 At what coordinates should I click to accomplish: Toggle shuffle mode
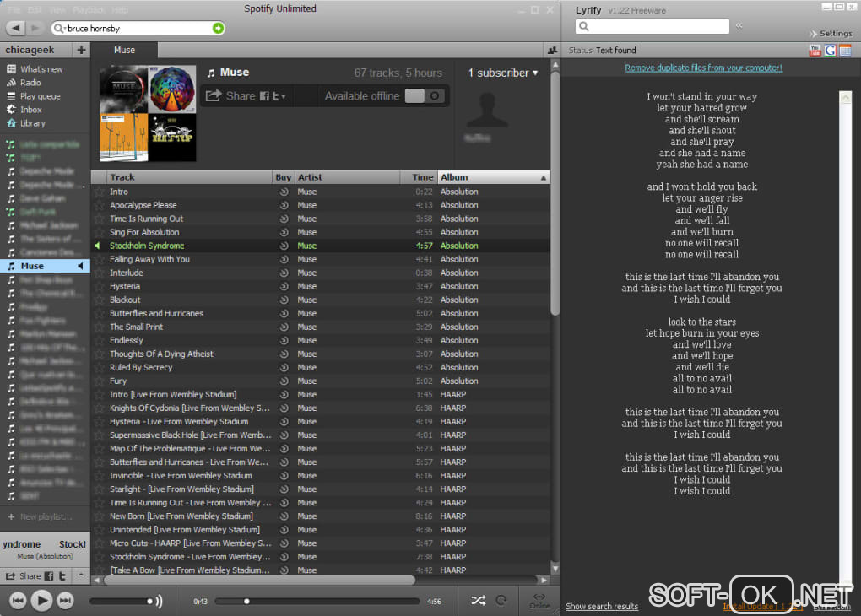(479, 601)
